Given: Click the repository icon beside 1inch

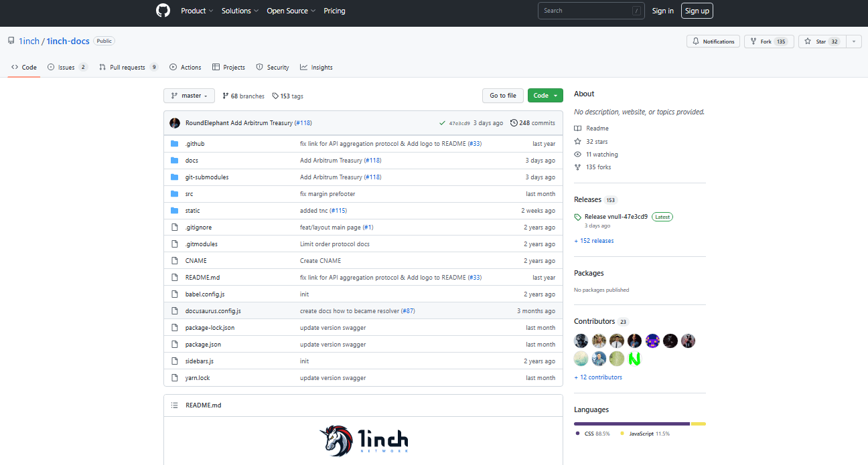Looking at the screenshot, I should tap(11, 41).
